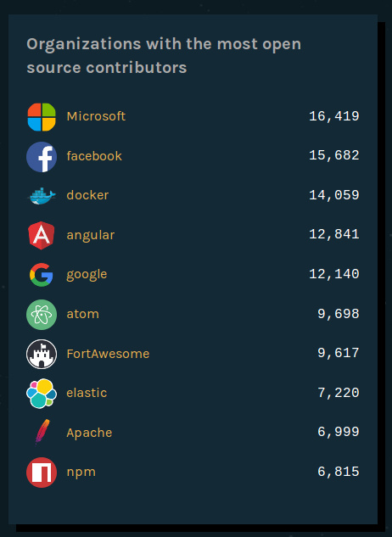Click the red npm logo icon
Viewport: 392px width, 537px height.
42,472
